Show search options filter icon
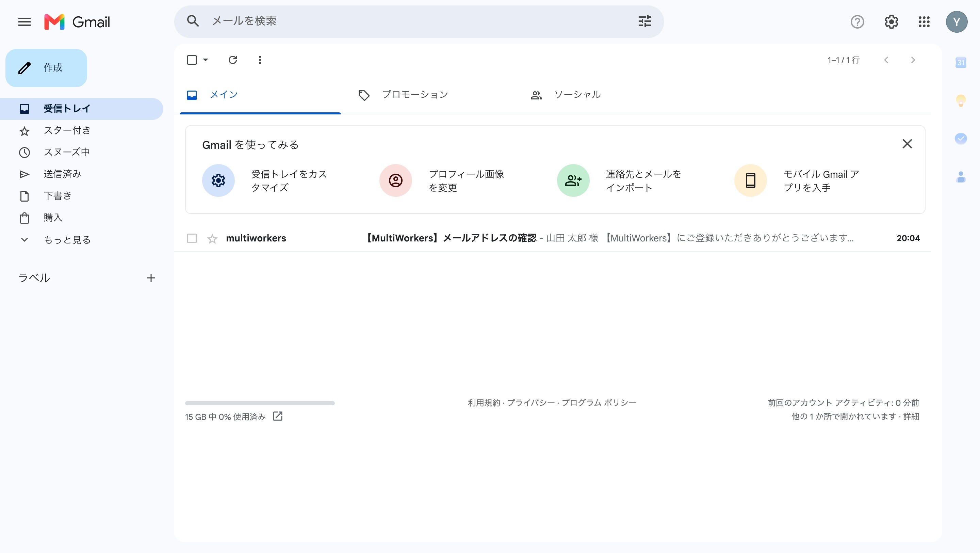This screenshot has height=553, width=980. pos(645,21)
